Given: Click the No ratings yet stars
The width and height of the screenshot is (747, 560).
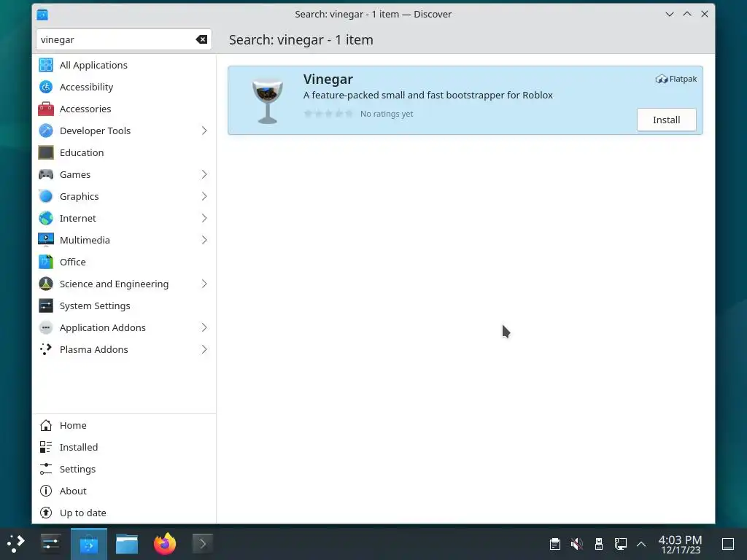Looking at the screenshot, I should [328, 114].
